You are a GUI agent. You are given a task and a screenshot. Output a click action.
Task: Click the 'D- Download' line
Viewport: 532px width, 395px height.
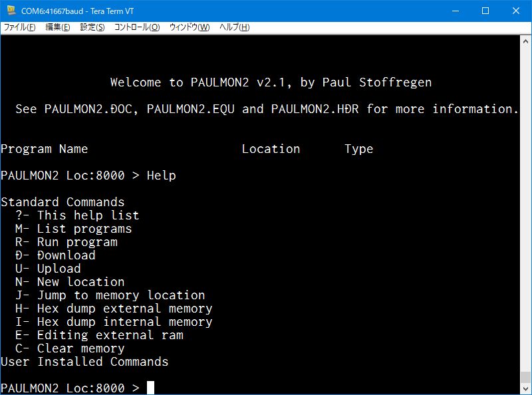click(x=55, y=255)
